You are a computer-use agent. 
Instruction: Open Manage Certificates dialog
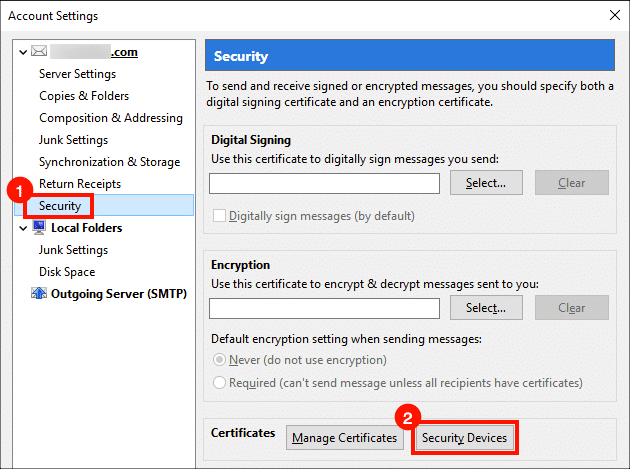345,438
